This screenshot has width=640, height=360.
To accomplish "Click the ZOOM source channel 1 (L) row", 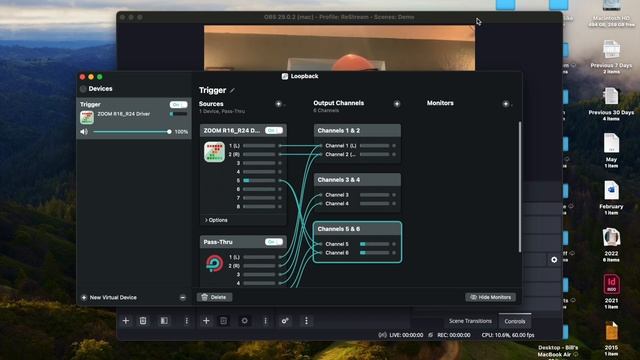I will coord(255,146).
